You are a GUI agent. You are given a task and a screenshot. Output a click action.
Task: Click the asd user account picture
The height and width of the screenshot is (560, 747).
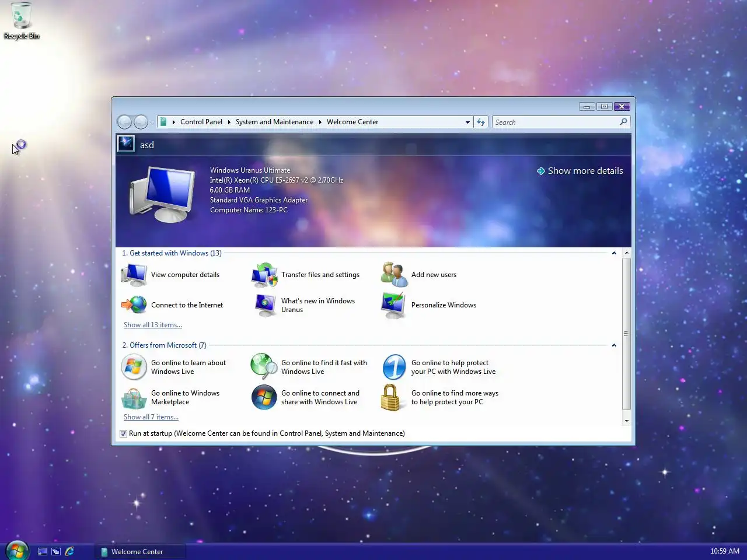coord(126,143)
